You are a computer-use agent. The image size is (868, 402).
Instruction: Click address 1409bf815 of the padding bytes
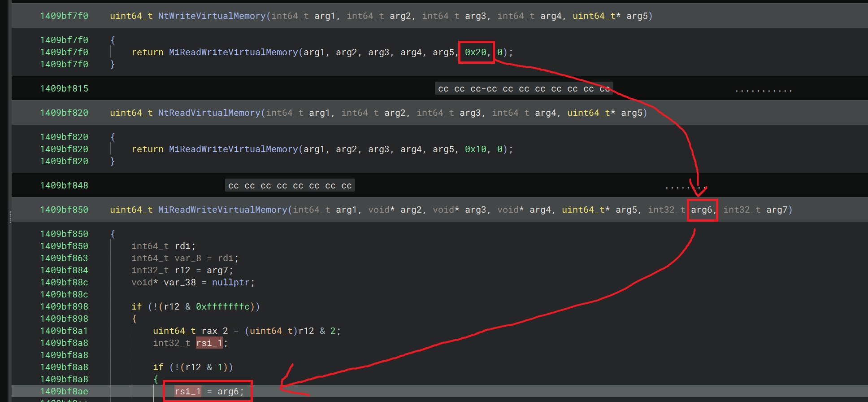tap(64, 89)
